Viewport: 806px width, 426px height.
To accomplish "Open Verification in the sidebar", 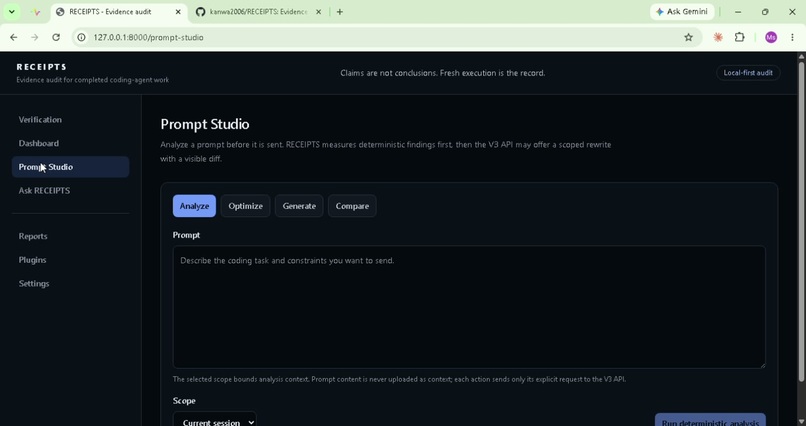I will point(70,119).
